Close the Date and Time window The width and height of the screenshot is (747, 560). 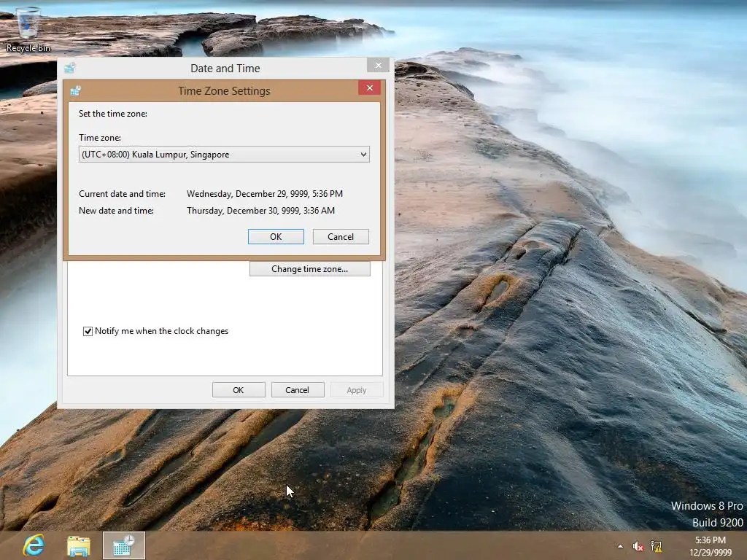point(379,65)
